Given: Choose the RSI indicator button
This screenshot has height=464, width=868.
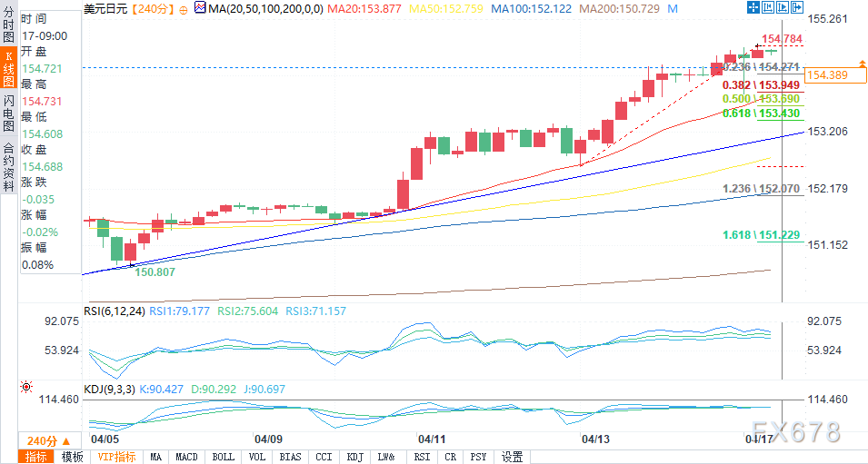Looking at the screenshot, I should [x=422, y=457].
